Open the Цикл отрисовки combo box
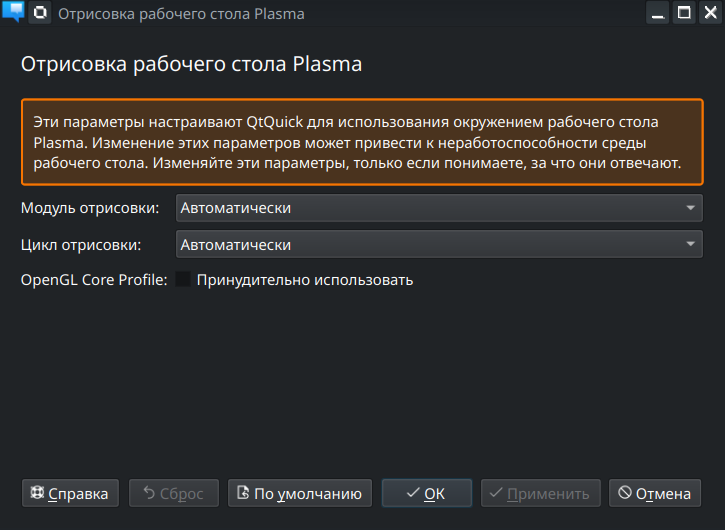This screenshot has height=530, width=725. tap(439, 244)
